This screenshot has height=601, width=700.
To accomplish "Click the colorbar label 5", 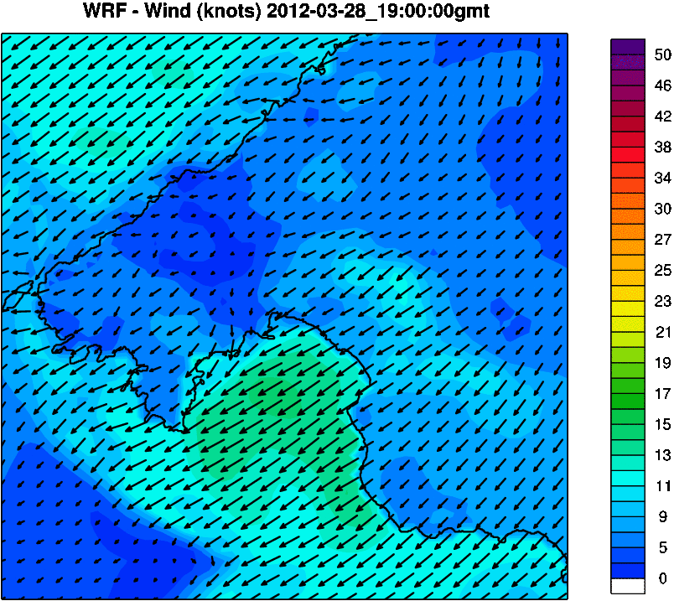I will pyautogui.click(x=663, y=548).
